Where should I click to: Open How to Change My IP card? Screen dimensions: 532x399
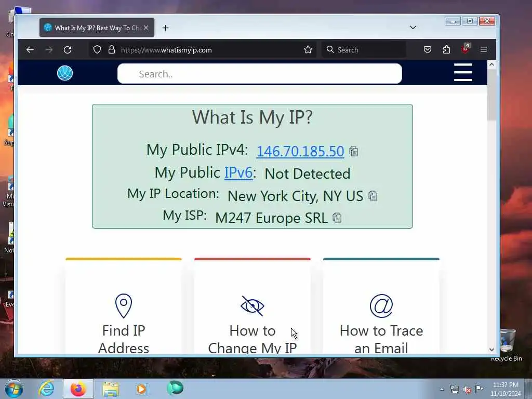(252, 307)
